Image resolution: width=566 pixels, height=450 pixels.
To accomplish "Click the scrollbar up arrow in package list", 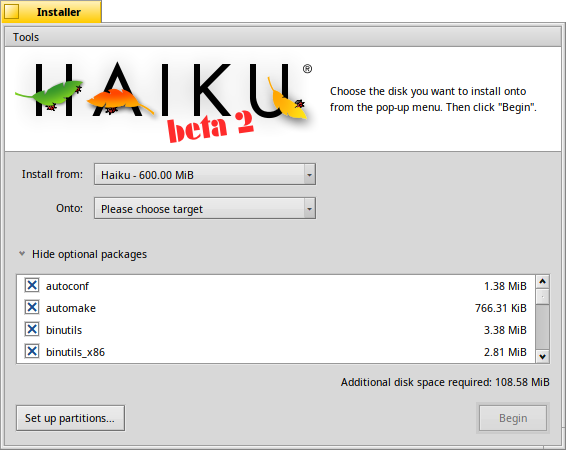I will click(x=543, y=281).
